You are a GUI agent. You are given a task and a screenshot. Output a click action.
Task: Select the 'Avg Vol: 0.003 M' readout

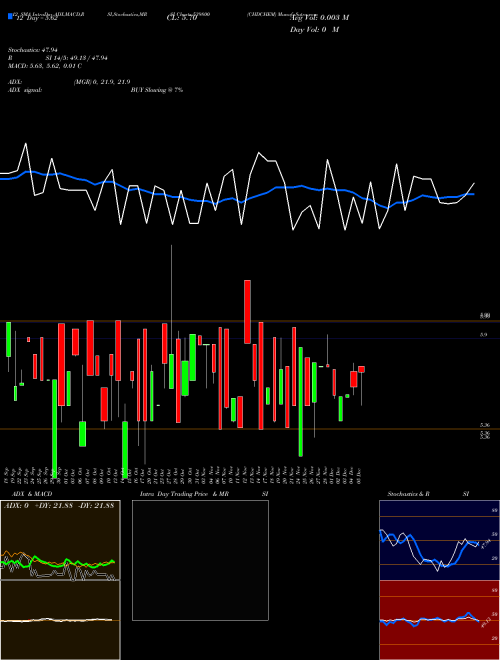(319, 18)
